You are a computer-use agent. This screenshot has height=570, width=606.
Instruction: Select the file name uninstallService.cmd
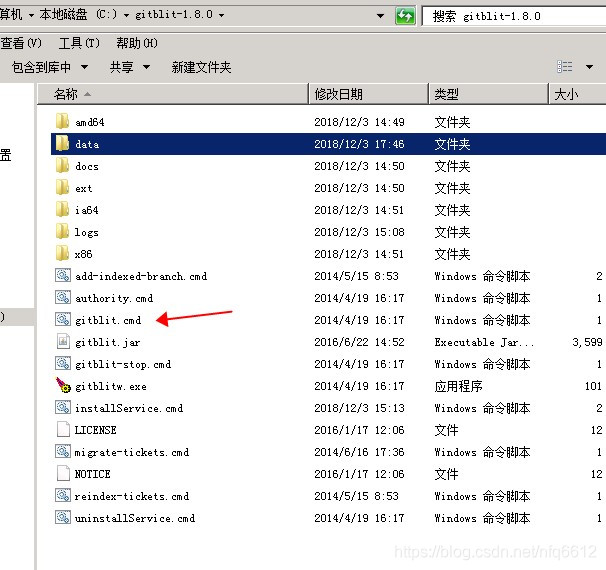pos(134,518)
